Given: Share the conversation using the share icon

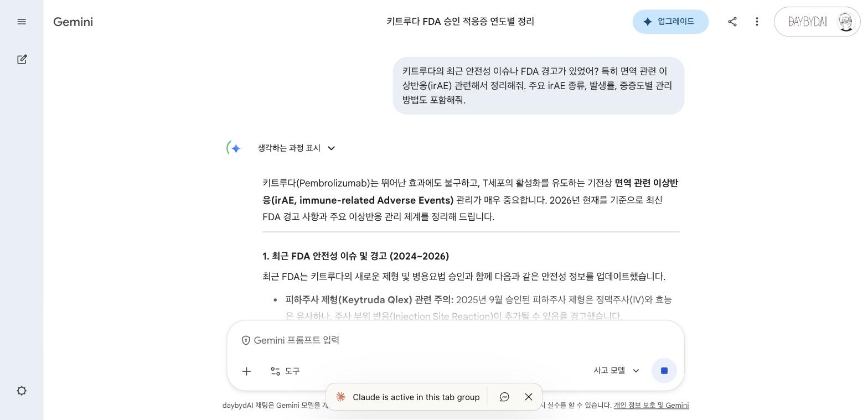Looking at the screenshot, I should click(732, 22).
